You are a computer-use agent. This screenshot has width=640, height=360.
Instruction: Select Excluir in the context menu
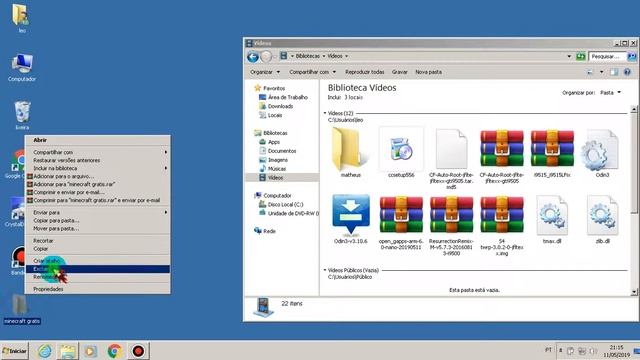pos(98,269)
